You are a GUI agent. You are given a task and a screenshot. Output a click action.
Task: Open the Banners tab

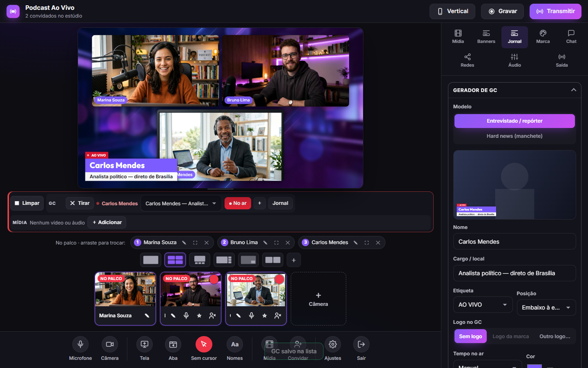point(486,37)
